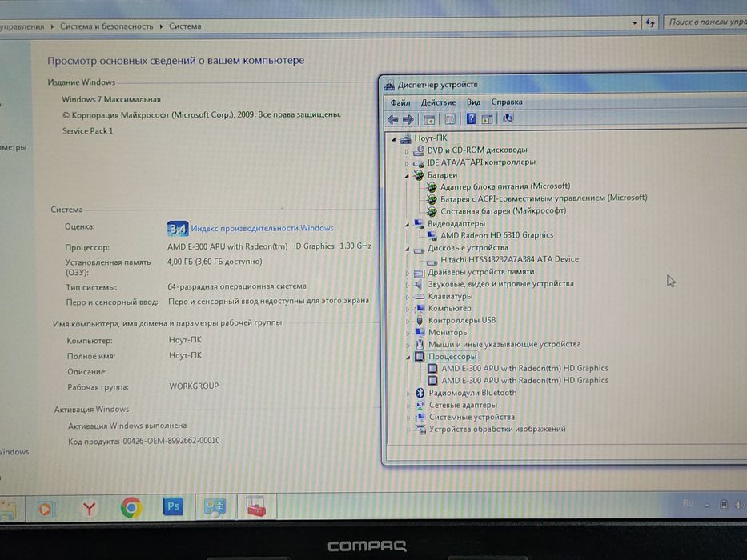Collapse the Ноут-ПК root node
747x560 pixels.
[393, 139]
